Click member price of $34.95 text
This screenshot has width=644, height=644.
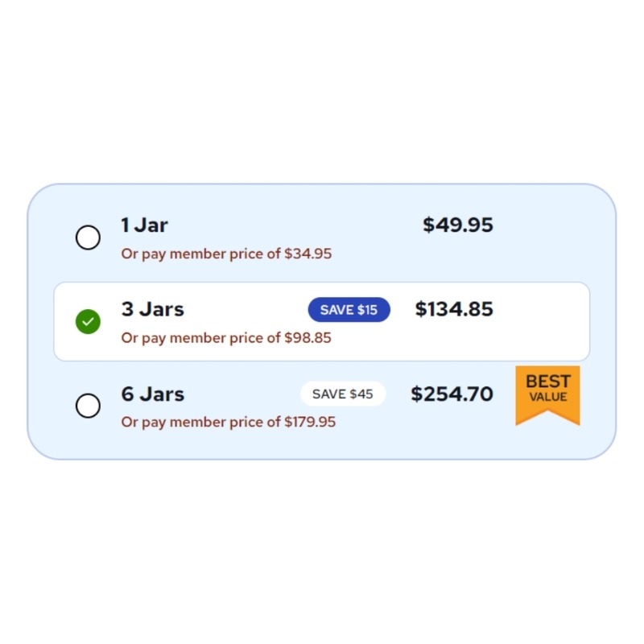[226, 254]
